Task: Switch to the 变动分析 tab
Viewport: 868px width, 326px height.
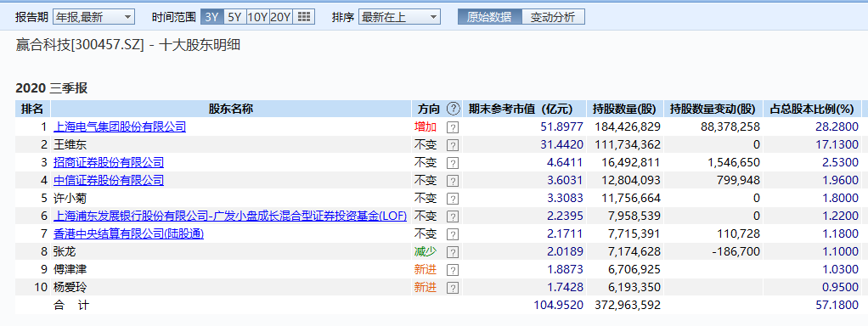Action: pos(553,17)
